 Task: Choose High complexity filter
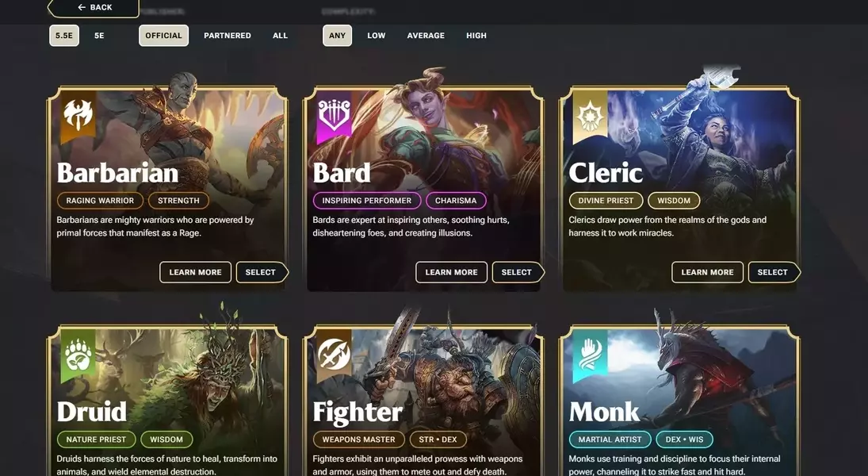click(476, 36)
